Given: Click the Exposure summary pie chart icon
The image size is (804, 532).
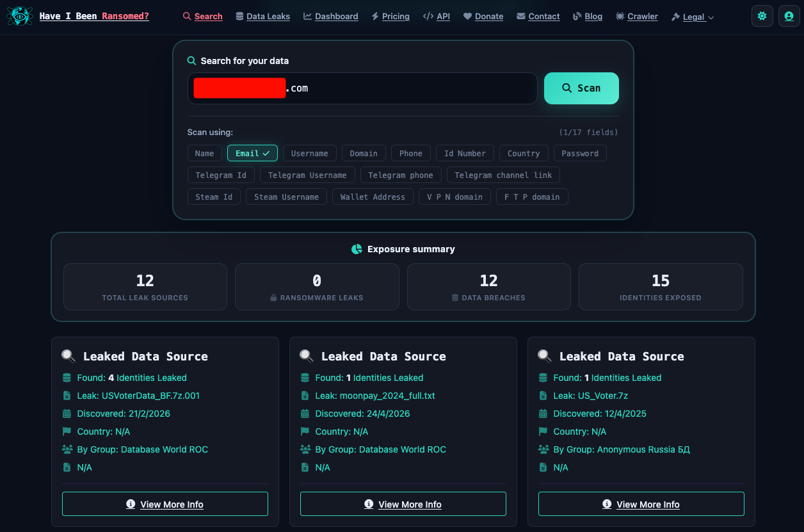Looking at the screenshot, I should [357, 249].
